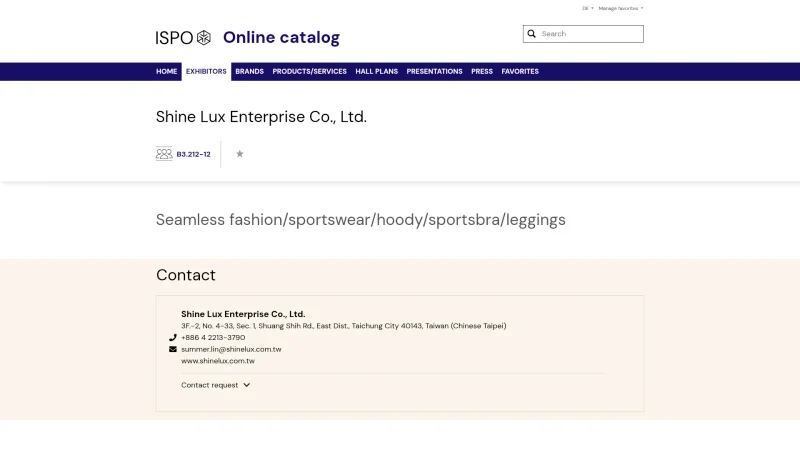Open the DE language dropdown
This screenshot has width=800, height=450.
(588, 8)
